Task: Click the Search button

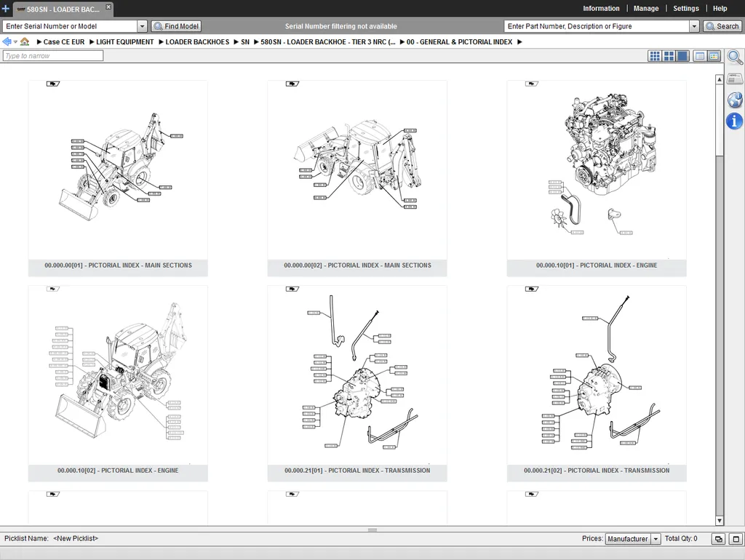Action: pos(722,26)
